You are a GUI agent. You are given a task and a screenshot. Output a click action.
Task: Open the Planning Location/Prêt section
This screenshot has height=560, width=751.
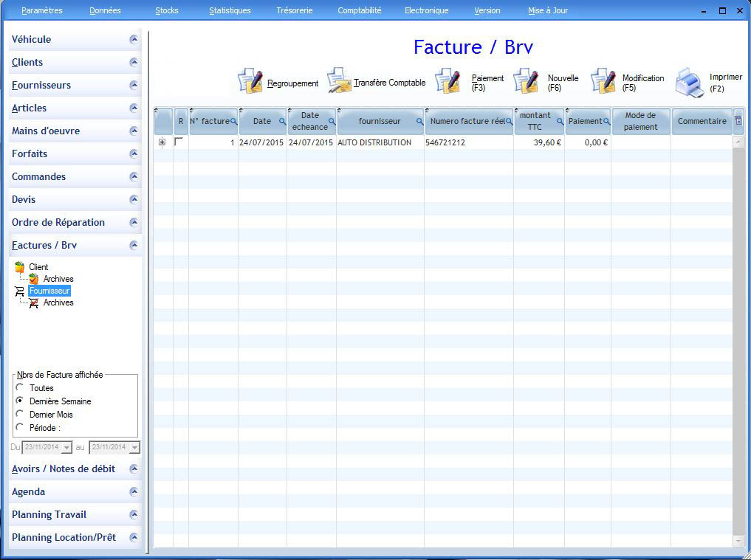(x=75, y=538)
